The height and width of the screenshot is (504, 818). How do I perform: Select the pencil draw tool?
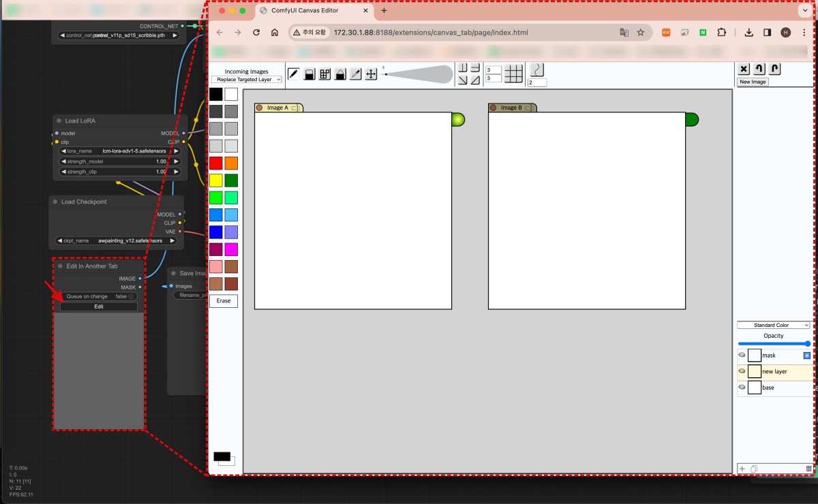pyautogui.click(x=294, y=74)
